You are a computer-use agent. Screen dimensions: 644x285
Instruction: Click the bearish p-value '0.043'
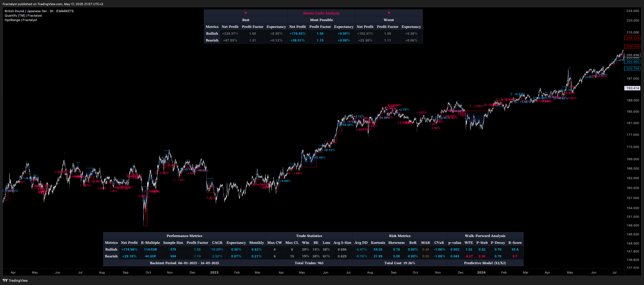click(x=455, y=256)
